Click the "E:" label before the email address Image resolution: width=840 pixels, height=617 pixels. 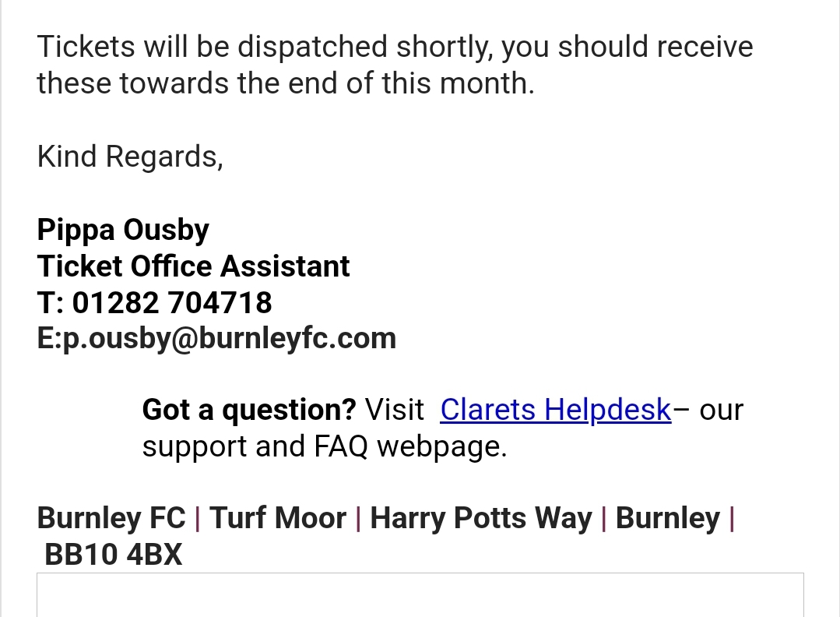[49, 338]
